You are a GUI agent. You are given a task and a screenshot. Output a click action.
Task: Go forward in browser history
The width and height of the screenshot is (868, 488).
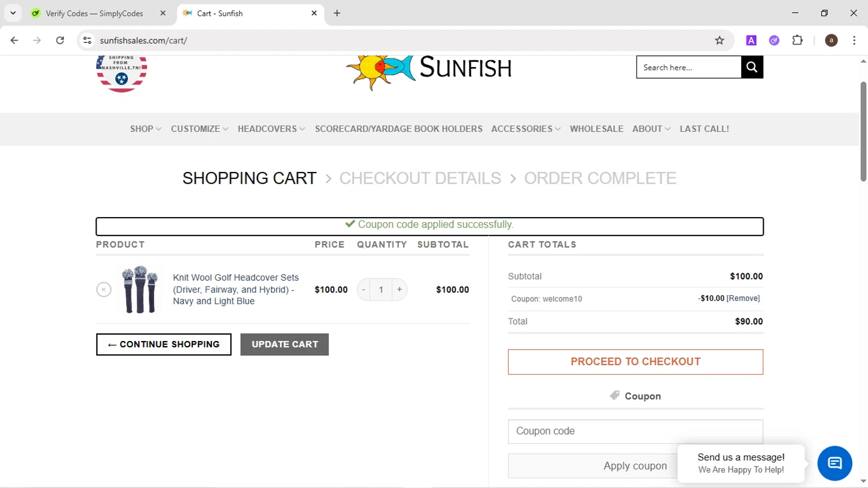37,41
